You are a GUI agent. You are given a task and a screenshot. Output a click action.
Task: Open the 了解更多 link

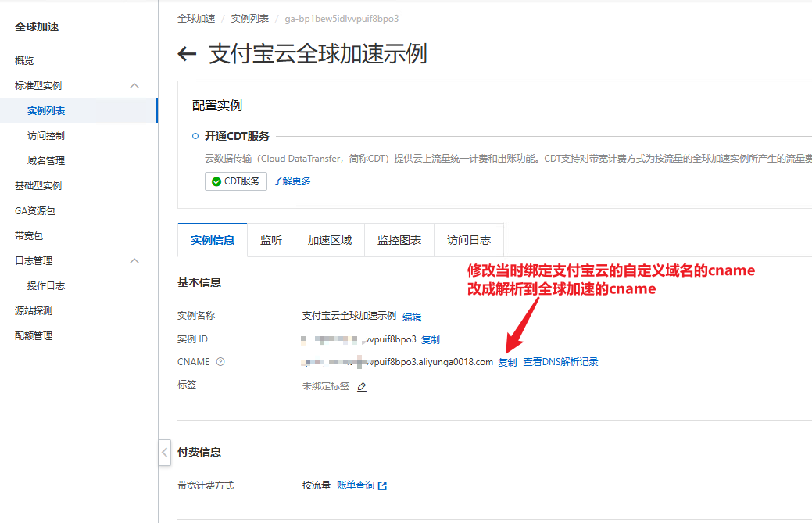point(292,181)
